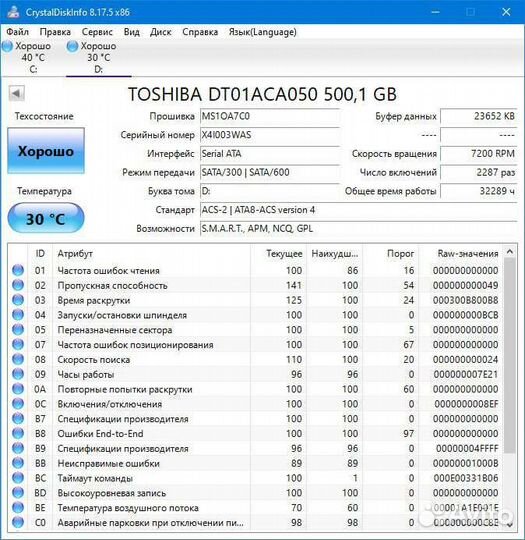
Task: Open the Сервис menu
Action: (97, 32)
